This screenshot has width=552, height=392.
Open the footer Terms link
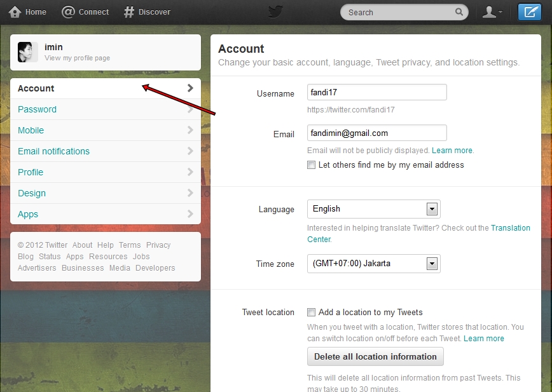coord(130,245)
